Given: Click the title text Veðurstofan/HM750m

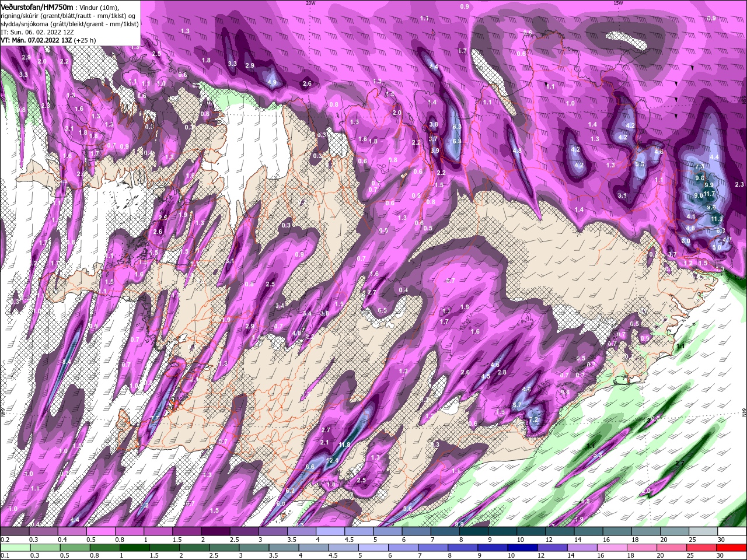Looking at the screenshot, I should click(x=37, y=6).
